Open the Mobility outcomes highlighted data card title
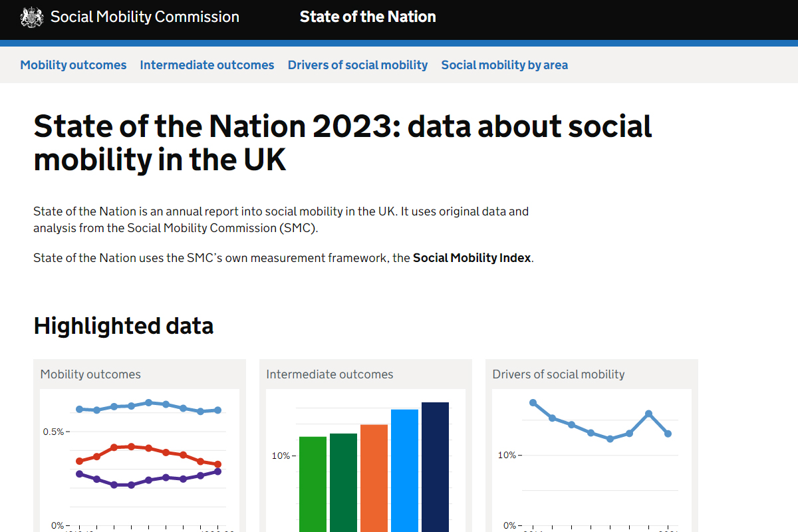 click(x=90, y=374)
